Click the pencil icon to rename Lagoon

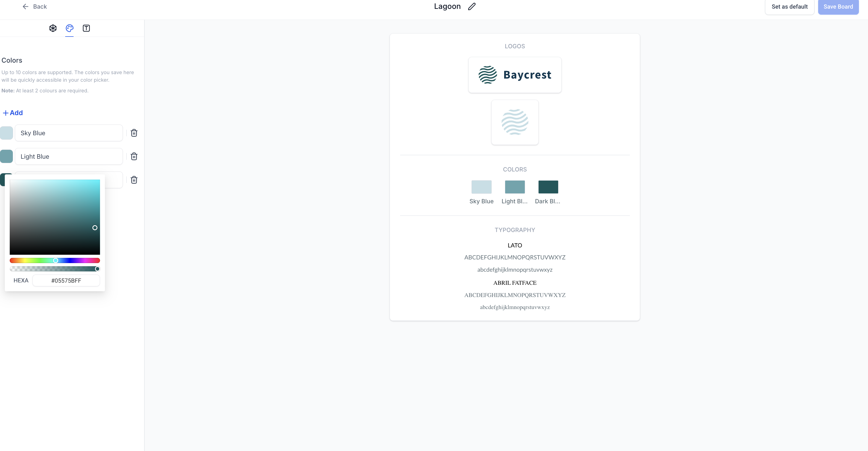472,7
